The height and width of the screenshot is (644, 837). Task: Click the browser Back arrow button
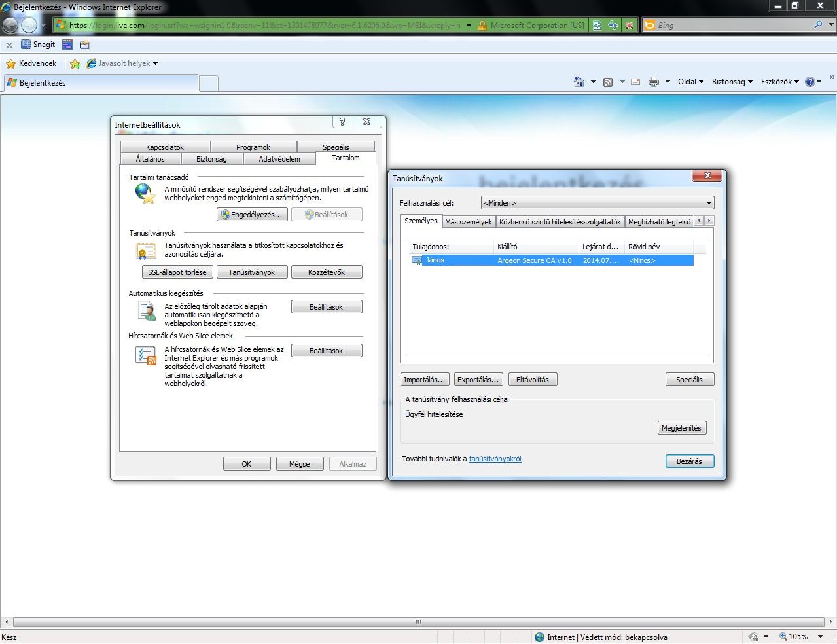coord(10,25)
